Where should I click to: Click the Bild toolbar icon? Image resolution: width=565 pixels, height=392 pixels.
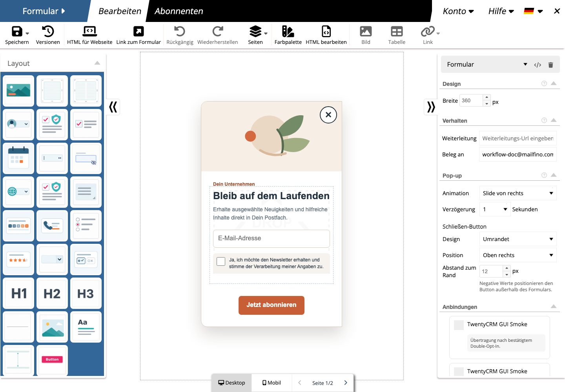click(x=366, y=31)
